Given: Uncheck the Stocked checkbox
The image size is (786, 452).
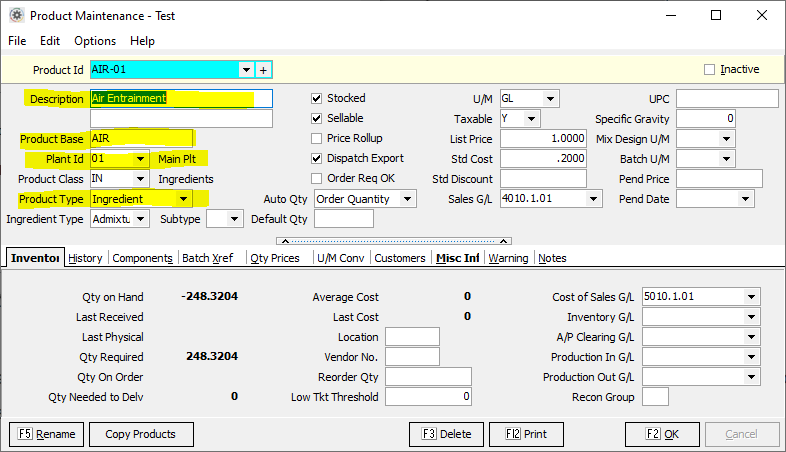Looking at the screenshot, I should (317, 98).
